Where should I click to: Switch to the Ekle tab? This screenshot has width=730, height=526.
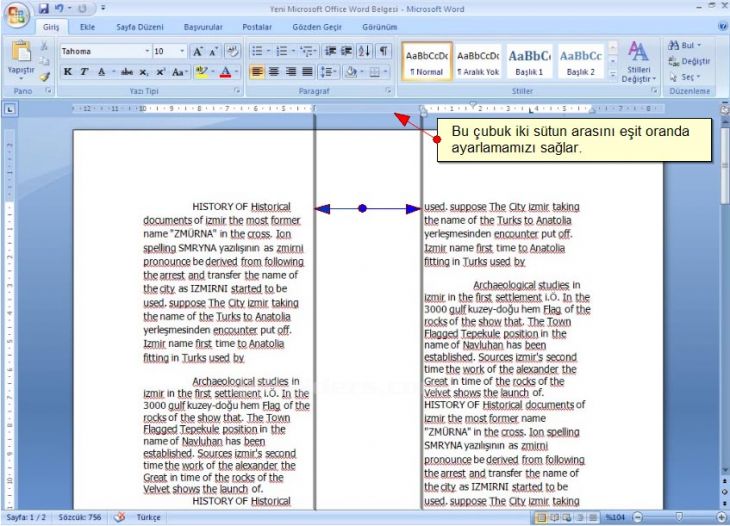pos(87,27)
